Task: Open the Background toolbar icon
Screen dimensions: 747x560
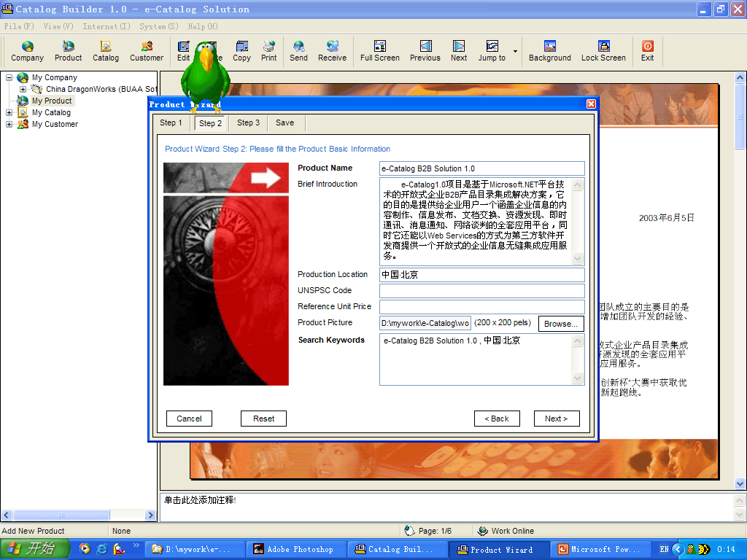Action: click(550, 51)
